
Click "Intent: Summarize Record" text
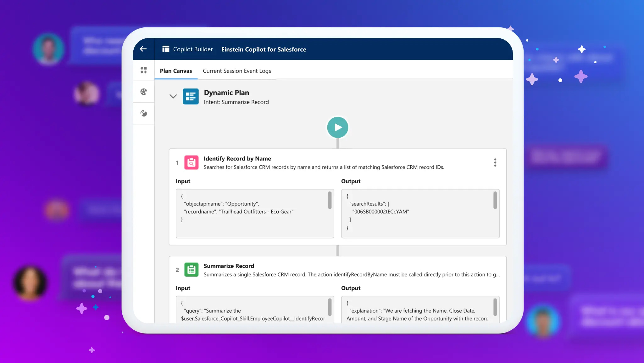[x=236, y=102]
